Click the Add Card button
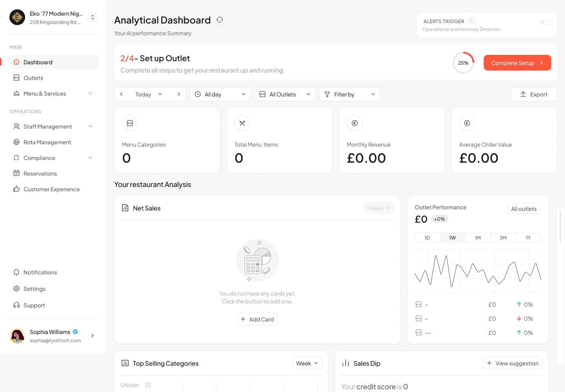Image resolution: width=565 pixels, height=392 pixels. click(x=257, y=319)
